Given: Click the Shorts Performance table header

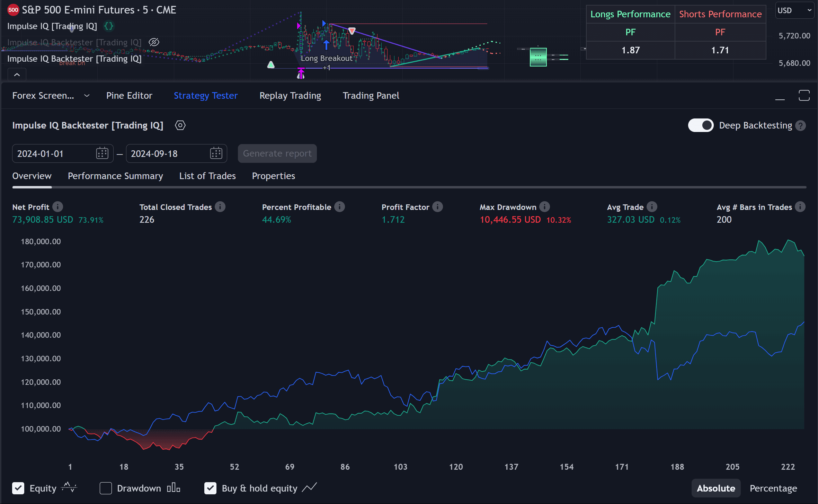Looking at the screenshot, I should pyautogui.click(x=720, y=14).
